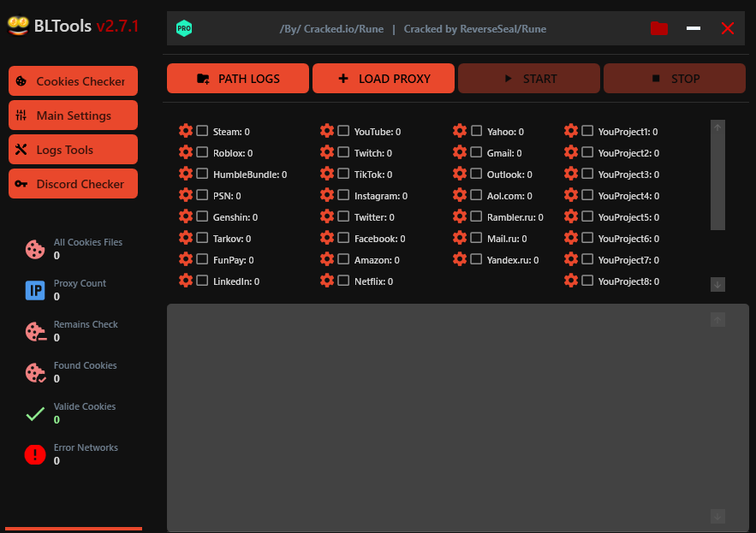The width and height of the screenshot is (756, 533).
Task: Tick the Amazon checkbox
Action: (x=343, y=259)
